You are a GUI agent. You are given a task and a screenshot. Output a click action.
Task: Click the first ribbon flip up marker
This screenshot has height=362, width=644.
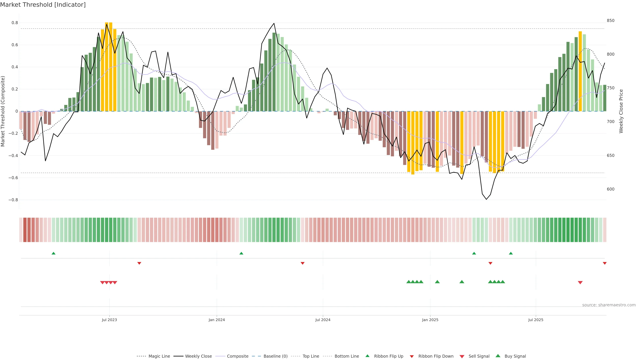[53, 253]
